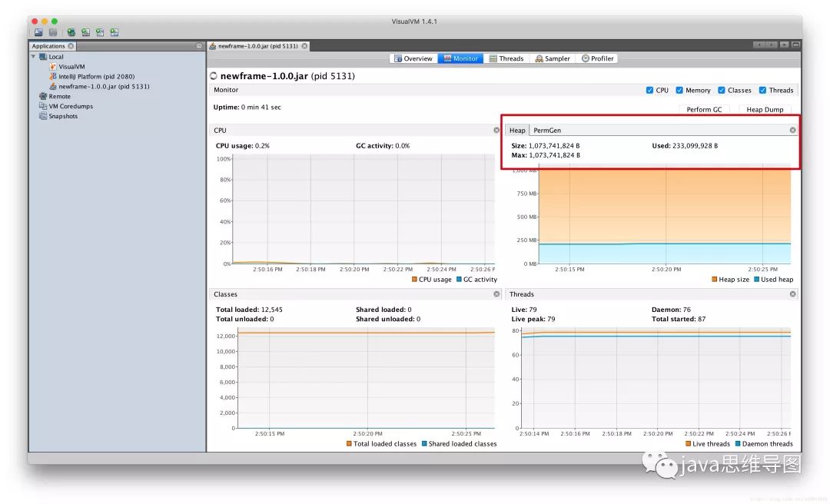
Task: Click the Heap Dump button
Action: (765, 110)
